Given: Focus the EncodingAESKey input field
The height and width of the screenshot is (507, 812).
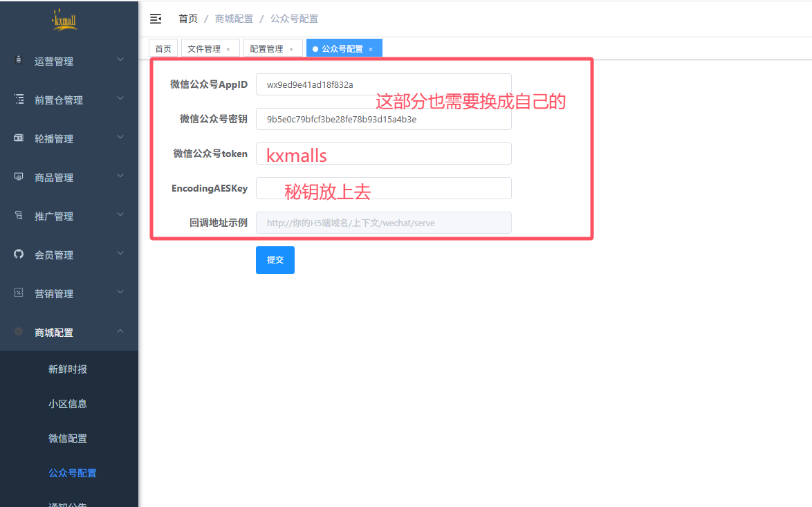Looking at the screenshot, I should point(383,188).
